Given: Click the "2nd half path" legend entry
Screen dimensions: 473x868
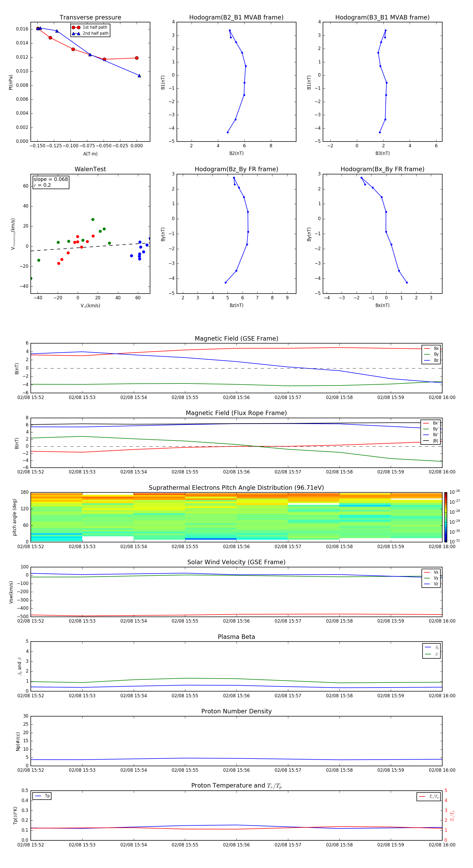Looking at the screenshot, I should (x=90, y=33).
